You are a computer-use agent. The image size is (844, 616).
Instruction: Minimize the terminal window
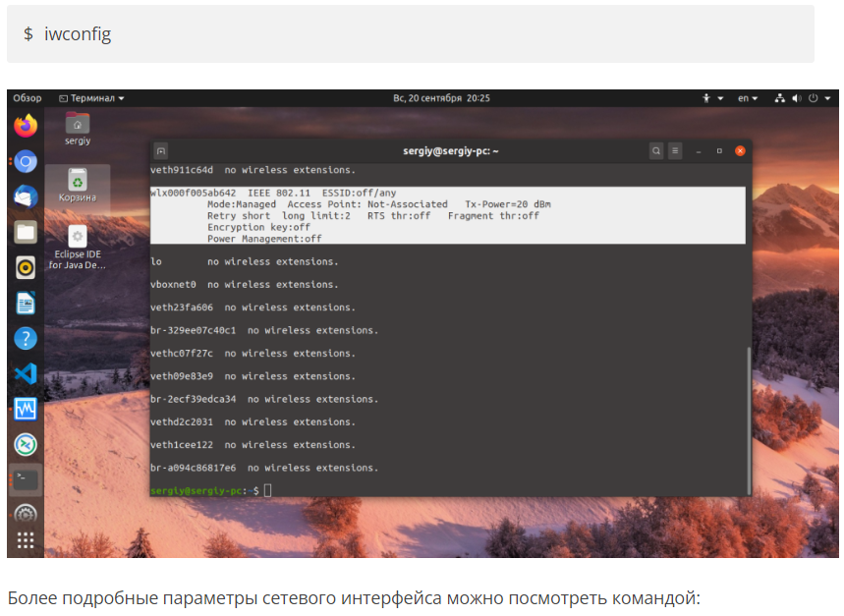[x=699, y=151]
